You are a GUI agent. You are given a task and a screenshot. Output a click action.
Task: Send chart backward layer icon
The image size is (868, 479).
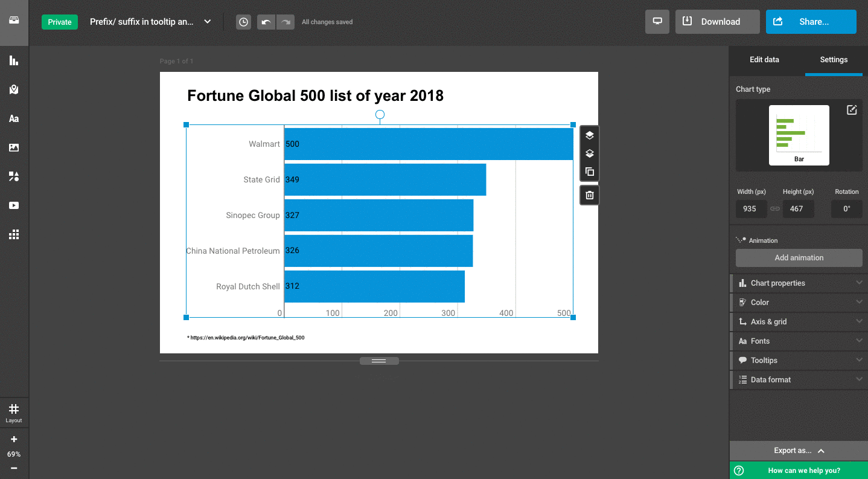[x=590, y=153]
